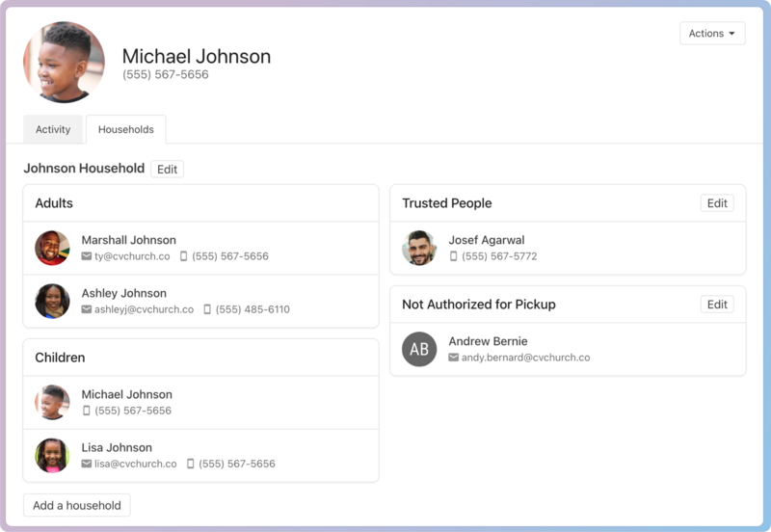Click Lisa Johnson's email envelope icon

(87, 465)
